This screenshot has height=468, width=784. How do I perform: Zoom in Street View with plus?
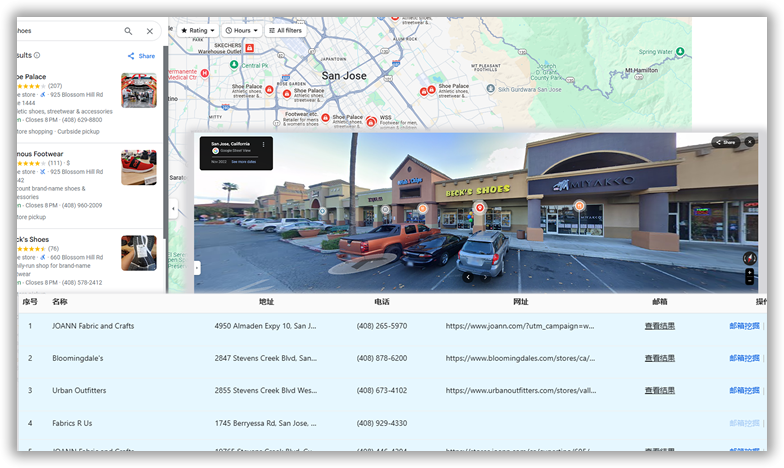pyautogui.click(x=750, y=272)
